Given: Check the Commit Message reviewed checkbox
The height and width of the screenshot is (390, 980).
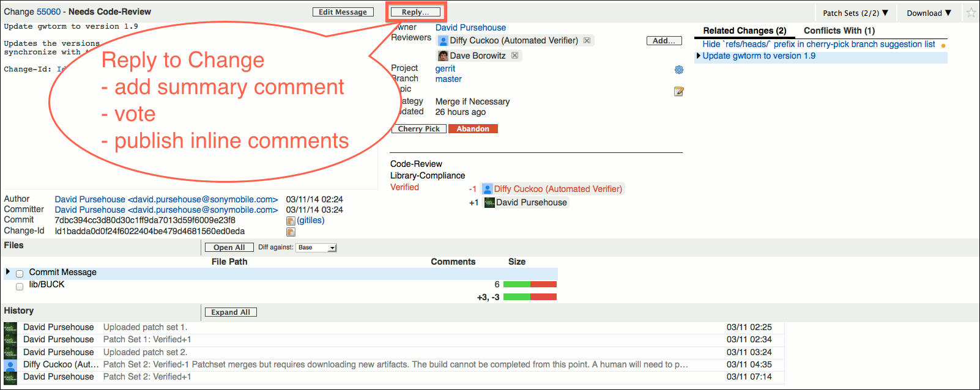Looking at the screenshot, I should coord(20,273).
